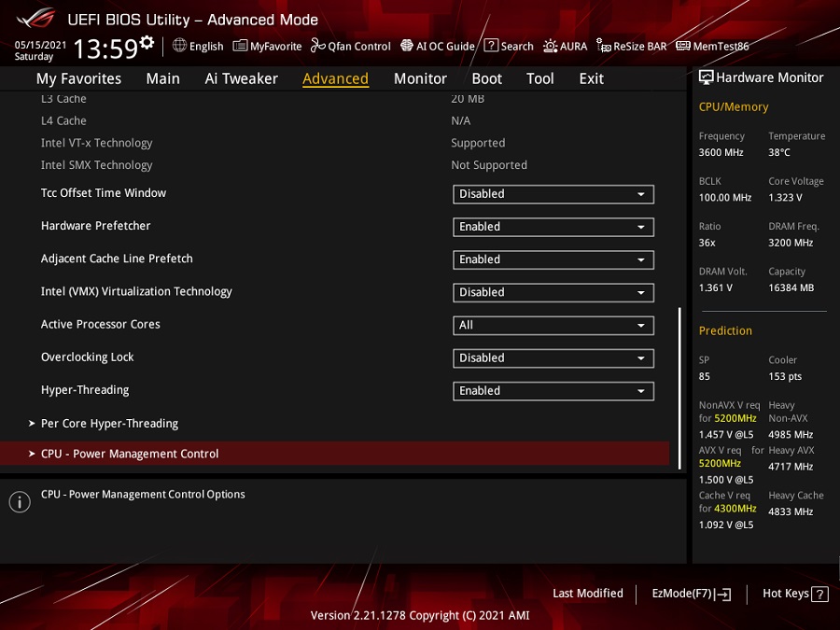Expand CPU - Power Management Control
Screen dimensions: 840x630
[335, 454]
